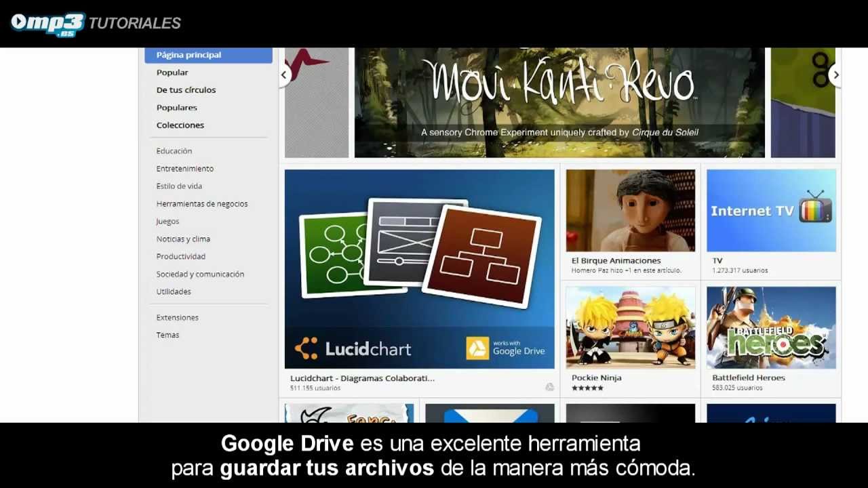The width and height of the screenshot is (868, 488).
Task: Browse the Estilo de vida category
Action: tap(179, 186)
